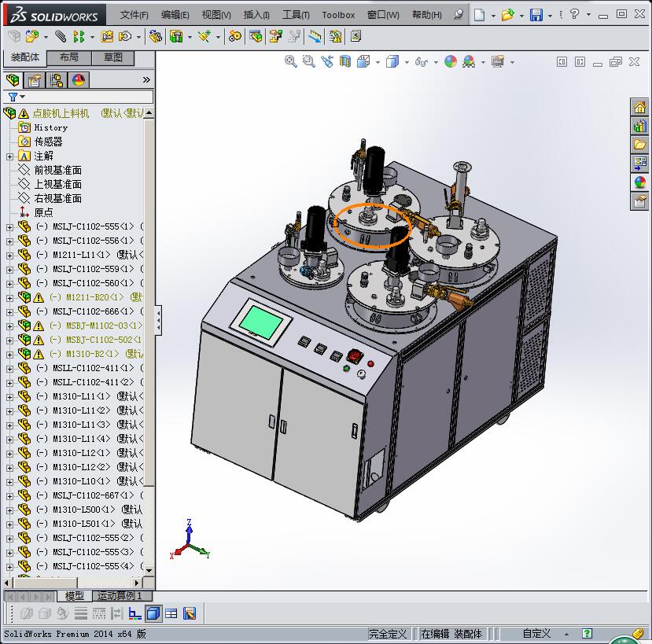Open the 插入(I) menu
Viewport: 652px width, 644px height.
tap(256, 15)
